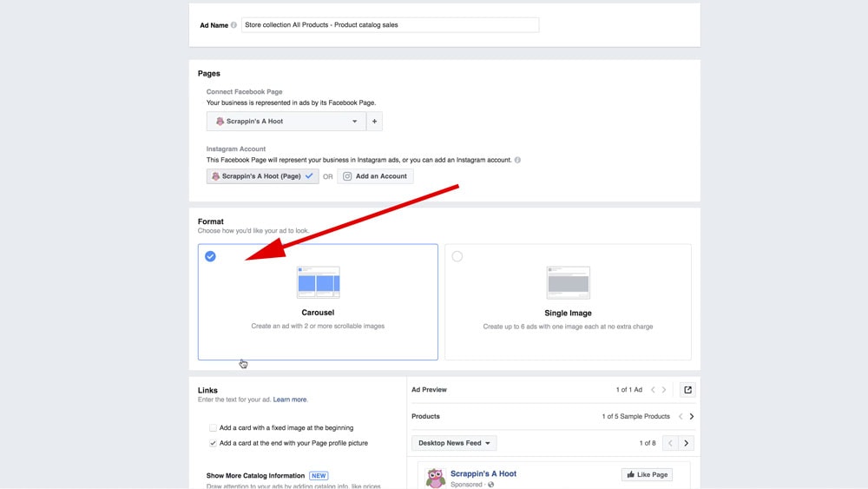The image size is (868, 489).
Task: Go to next placement preview
Action: [x=687, y=443]
